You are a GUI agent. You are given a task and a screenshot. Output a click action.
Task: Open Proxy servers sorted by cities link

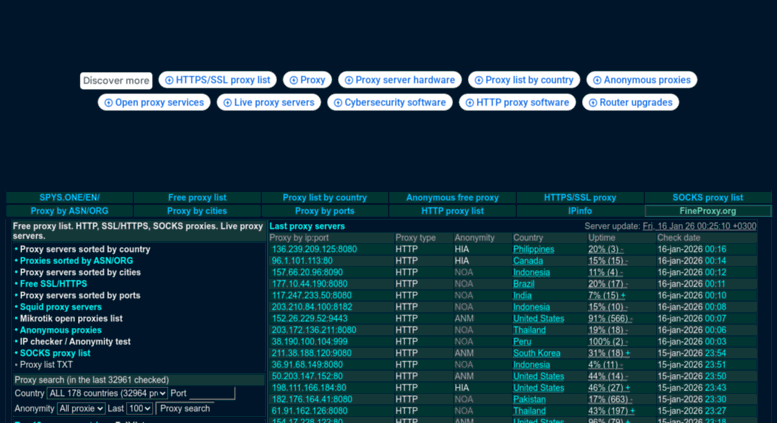[80, 272]
